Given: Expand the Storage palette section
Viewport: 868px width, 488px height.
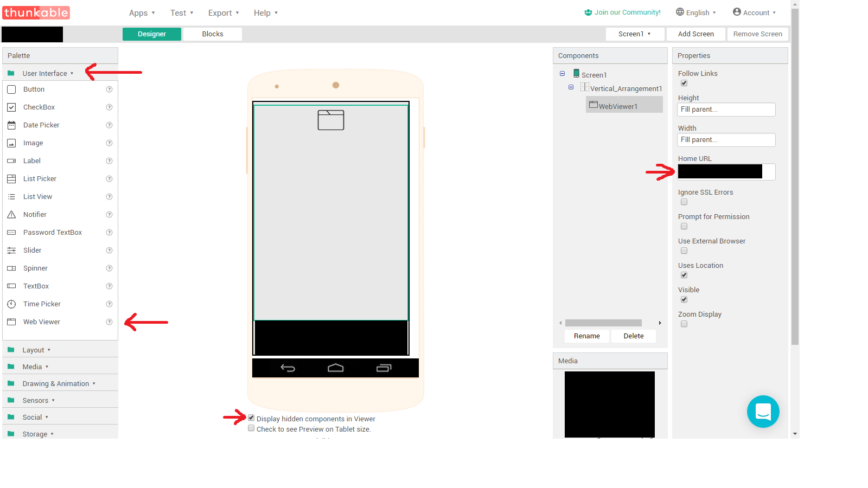Looking at the screenshot, I should [60, 434].
